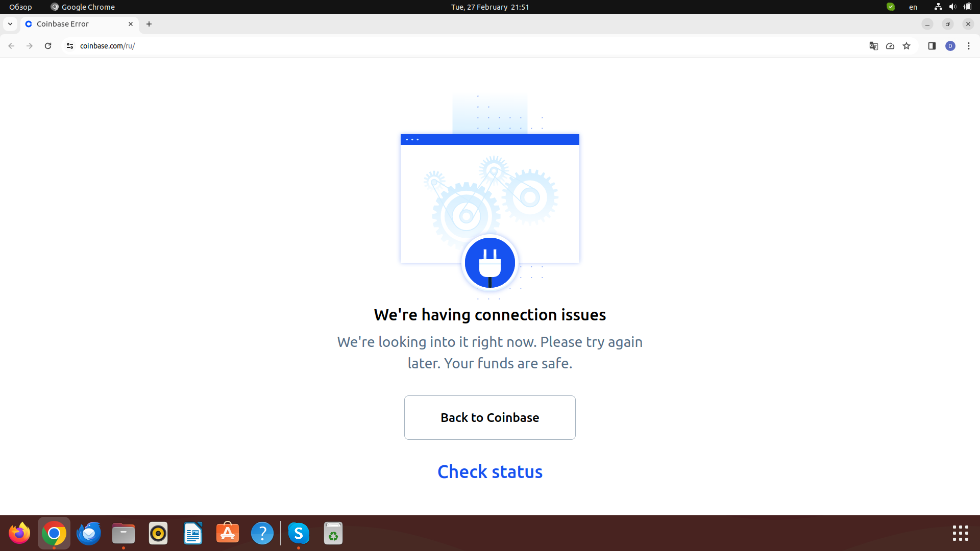
Task: Launch Thunderbird mail from the dock
Action: click(89, 534)
